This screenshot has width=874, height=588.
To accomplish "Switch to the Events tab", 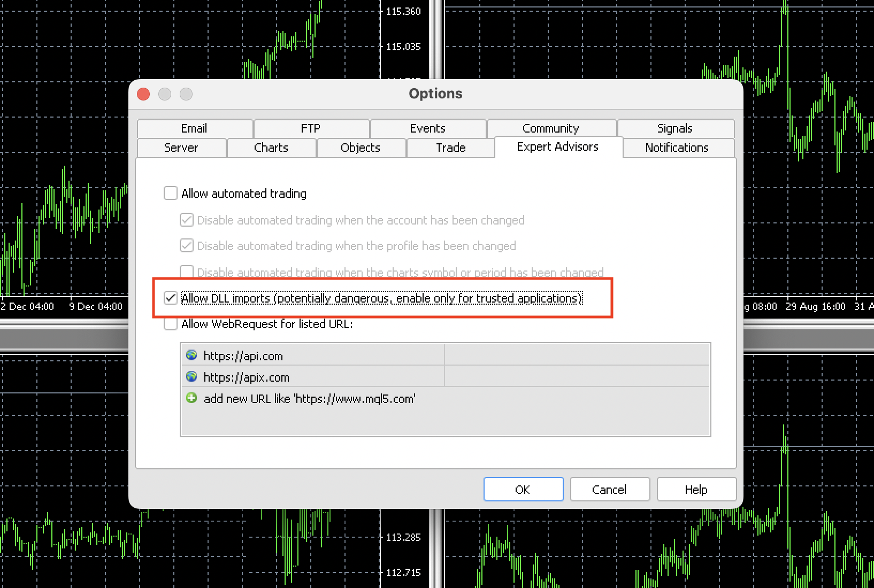I will tap(427, 128).
